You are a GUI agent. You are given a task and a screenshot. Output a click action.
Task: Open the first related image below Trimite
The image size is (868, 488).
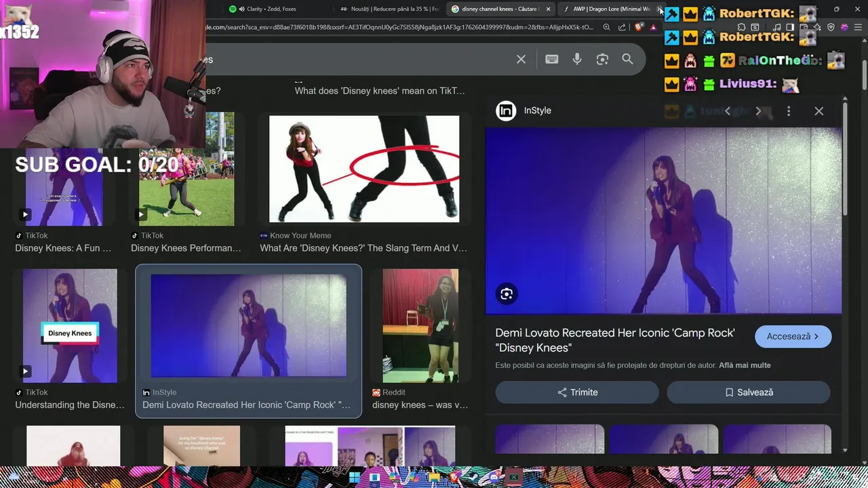tap(549, 439)
